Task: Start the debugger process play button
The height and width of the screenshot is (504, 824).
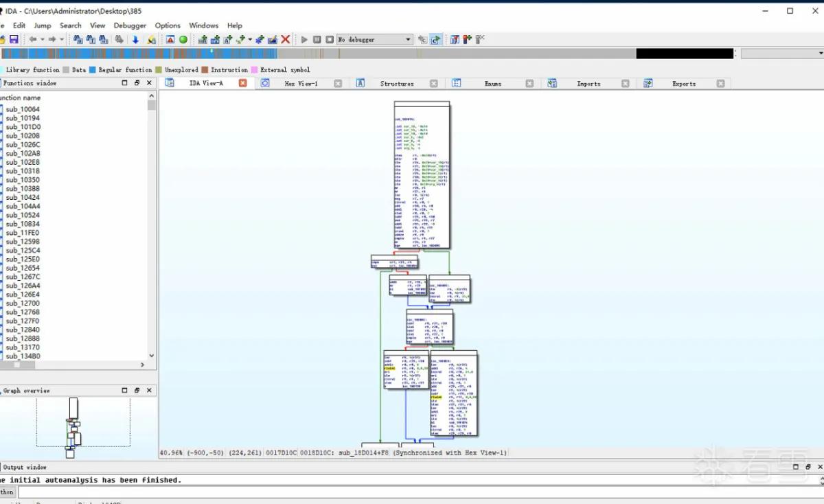Action: [305, 40]
